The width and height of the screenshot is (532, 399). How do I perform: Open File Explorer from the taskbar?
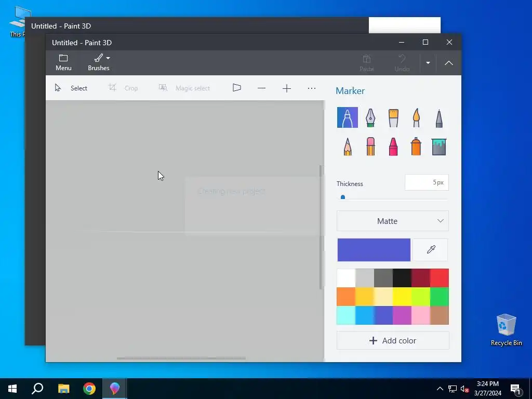[x=63, y=389]
